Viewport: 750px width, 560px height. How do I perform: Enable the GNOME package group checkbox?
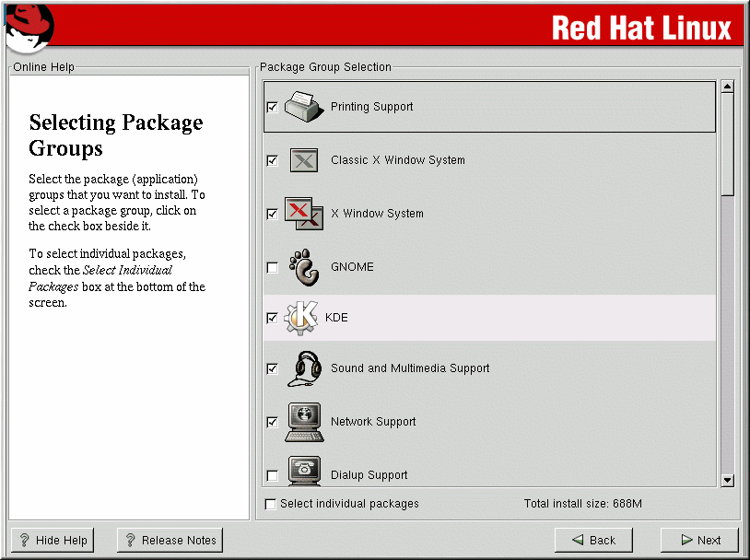(x=272, y=268)
